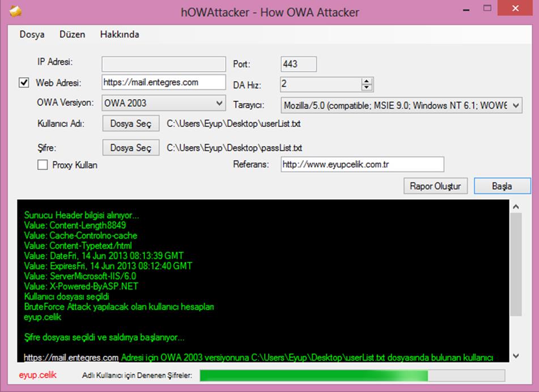Click the 'Sunucu Header bilgisi alınıyor...' line
The height and width of the screenshot is (392, 539).
82,215
